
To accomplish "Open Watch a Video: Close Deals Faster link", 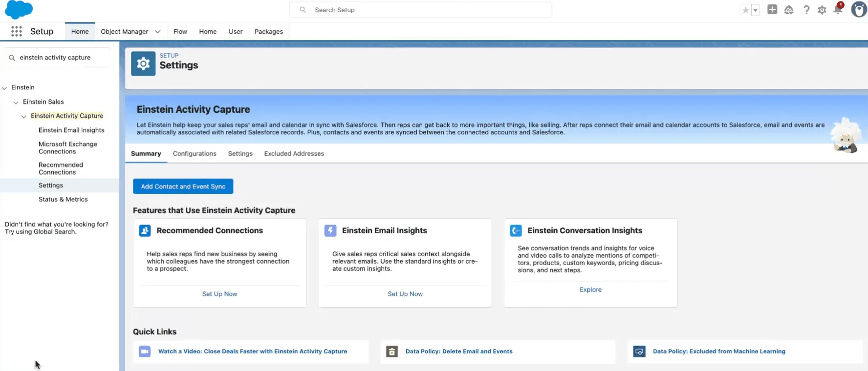I will coord(253,351).
